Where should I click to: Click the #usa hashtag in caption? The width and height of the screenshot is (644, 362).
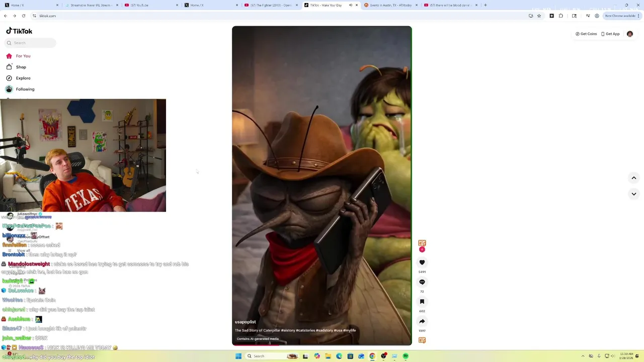(338, 330)
